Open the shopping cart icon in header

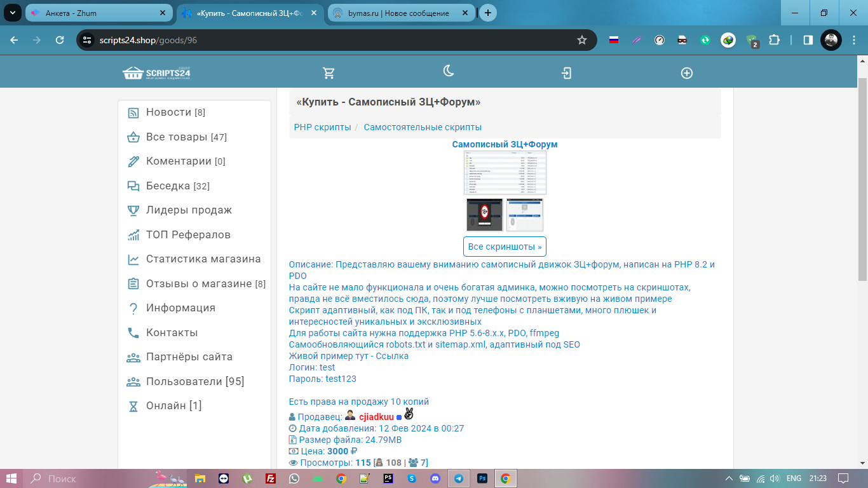tap(329, 73)
